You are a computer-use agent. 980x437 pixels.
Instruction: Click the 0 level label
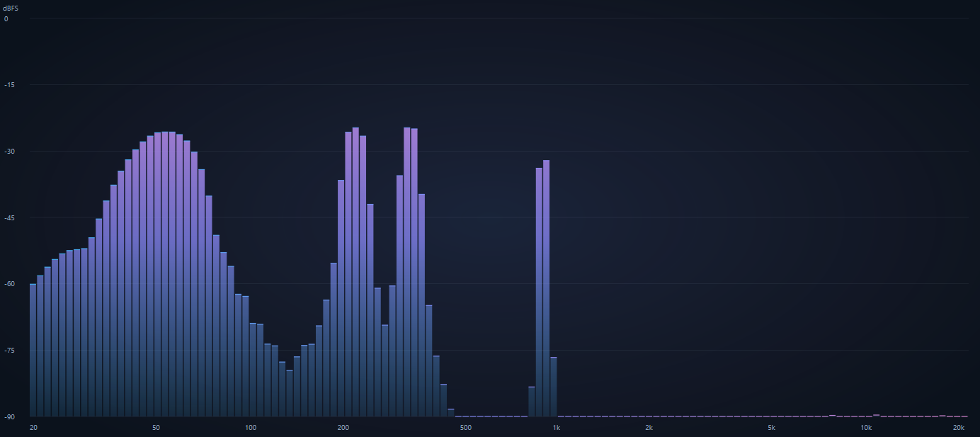(6, 18)
